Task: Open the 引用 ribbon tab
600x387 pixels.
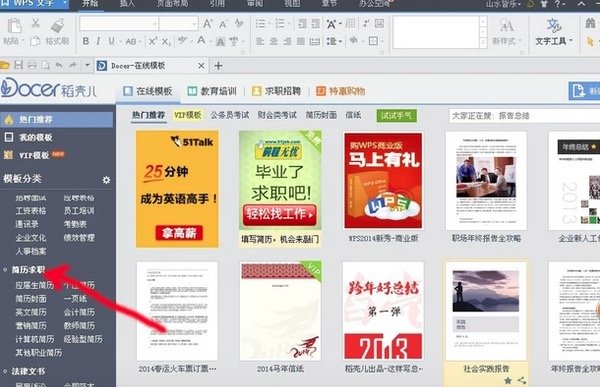Action: click(217, 4)
